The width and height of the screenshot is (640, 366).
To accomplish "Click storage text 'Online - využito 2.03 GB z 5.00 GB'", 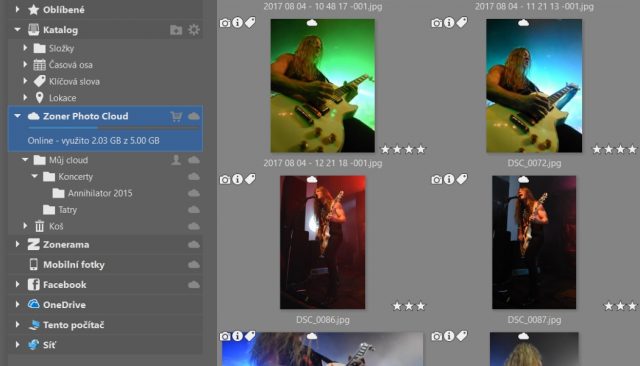I will pos(93,141).
